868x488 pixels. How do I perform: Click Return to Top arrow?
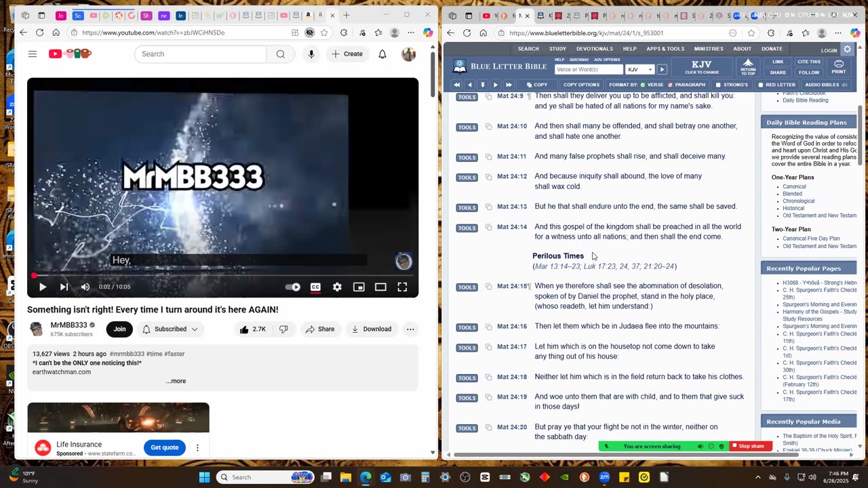tap(748, 67)
